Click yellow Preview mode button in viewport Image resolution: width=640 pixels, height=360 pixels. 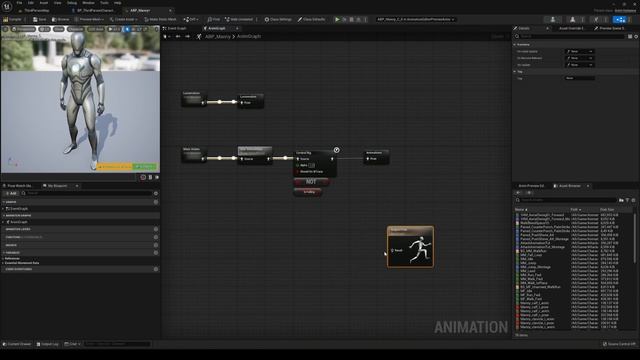115,167
